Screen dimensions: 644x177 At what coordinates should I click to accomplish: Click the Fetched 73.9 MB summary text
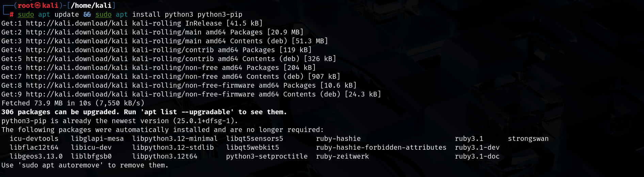pyautogui.click(x=32, y=103)
